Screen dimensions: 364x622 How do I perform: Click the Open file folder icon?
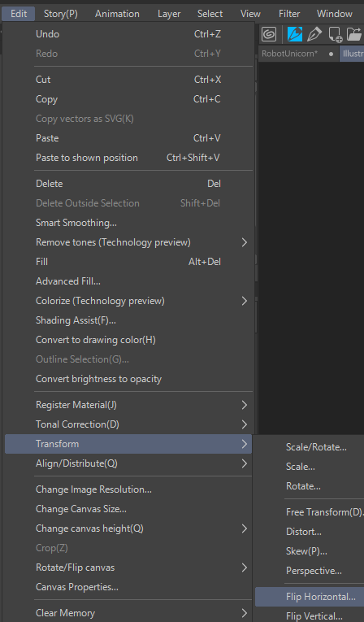[x=355, y=34]
